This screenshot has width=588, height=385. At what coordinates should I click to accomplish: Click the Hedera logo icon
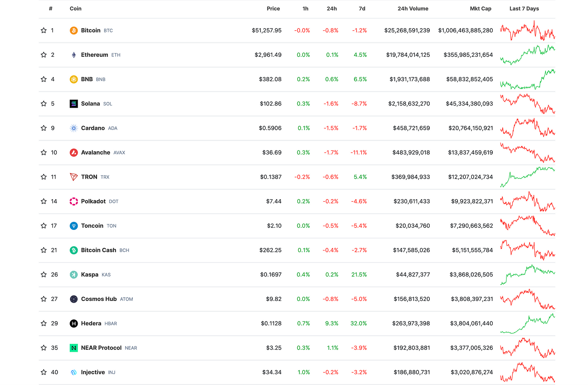click(x=73, y=323)
